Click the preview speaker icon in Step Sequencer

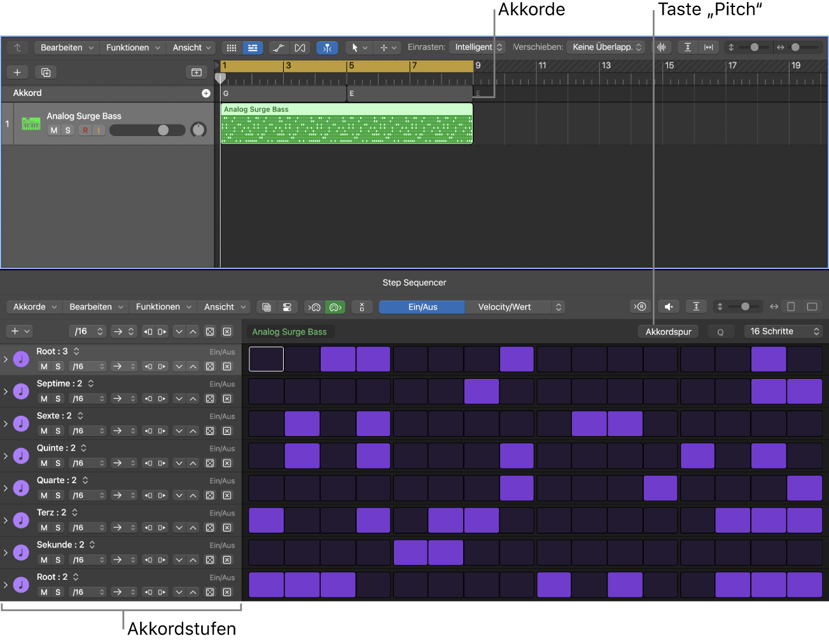[x=668, y=306]
